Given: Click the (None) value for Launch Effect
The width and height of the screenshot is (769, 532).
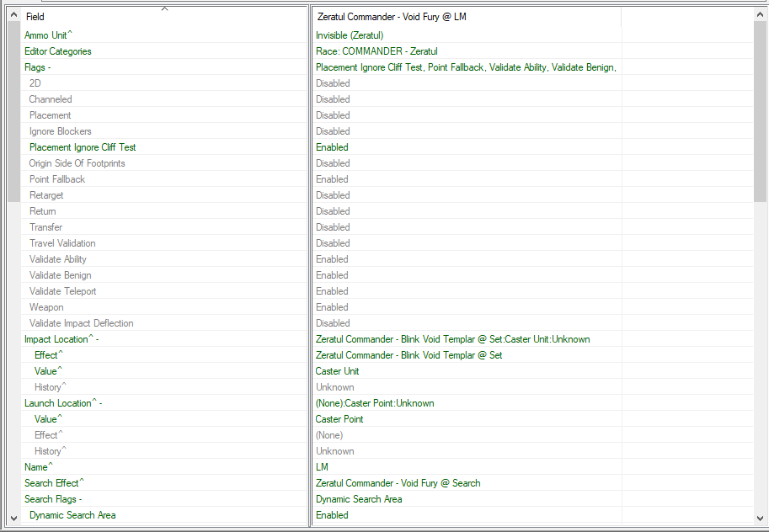Looking at the screenshot, I should click(x=329, y=435).
